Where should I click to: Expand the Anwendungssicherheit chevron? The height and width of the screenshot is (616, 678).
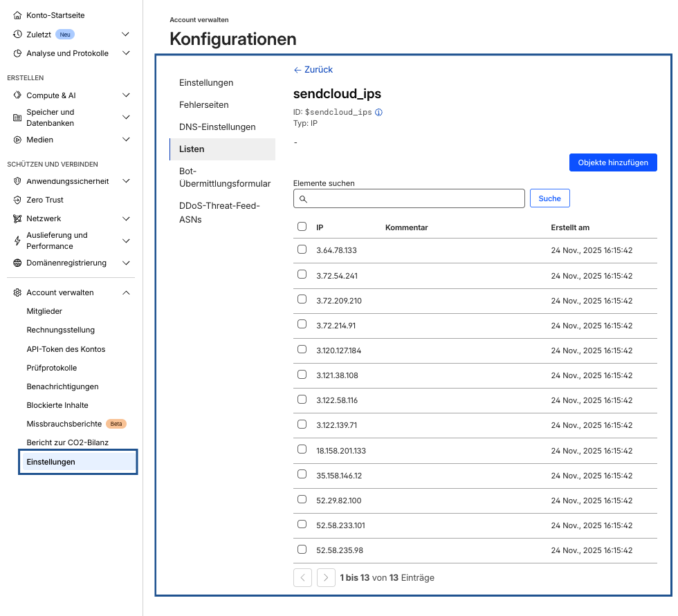click(126, 181)
